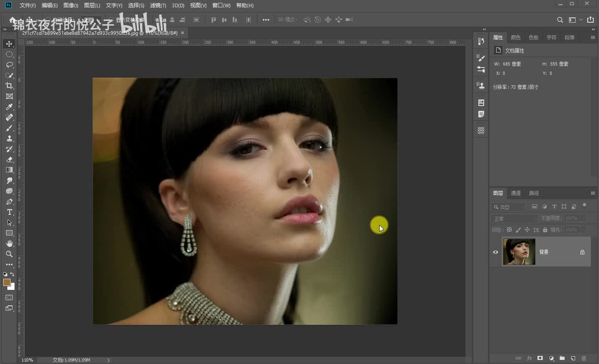The width and height of the screenshot is (599, 364).
Task: Select the Crop tool
Action: [9, 85]
